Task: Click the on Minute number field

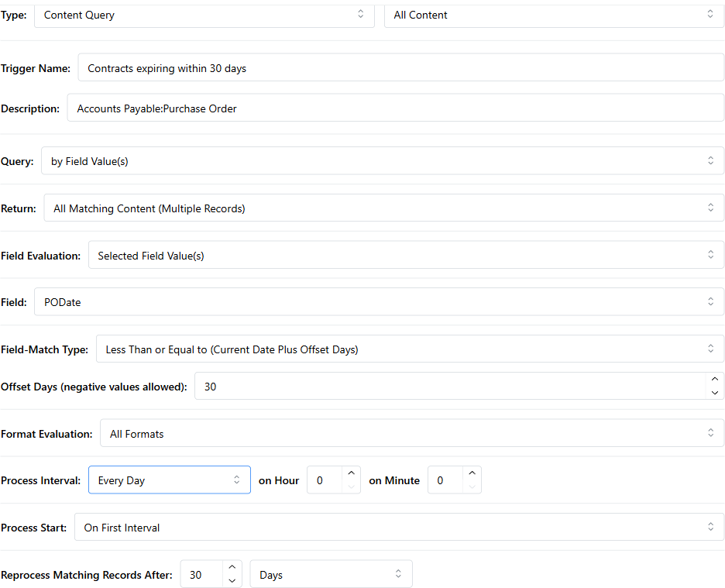Action: 445,480
